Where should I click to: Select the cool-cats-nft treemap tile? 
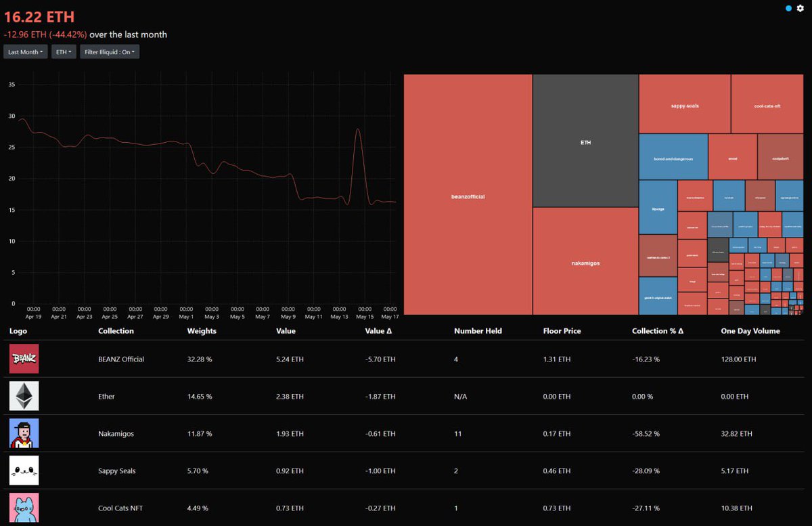(767, 104)
